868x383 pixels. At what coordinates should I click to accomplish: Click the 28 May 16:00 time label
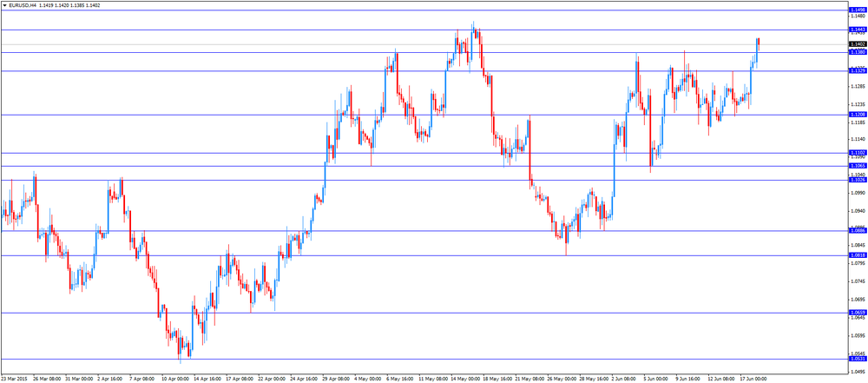593,380
